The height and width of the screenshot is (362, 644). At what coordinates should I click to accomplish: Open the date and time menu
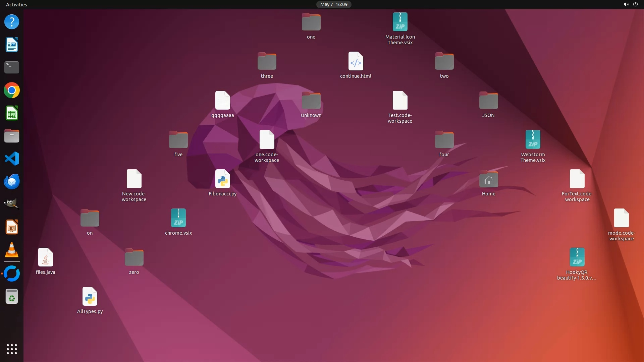(333, 4)
